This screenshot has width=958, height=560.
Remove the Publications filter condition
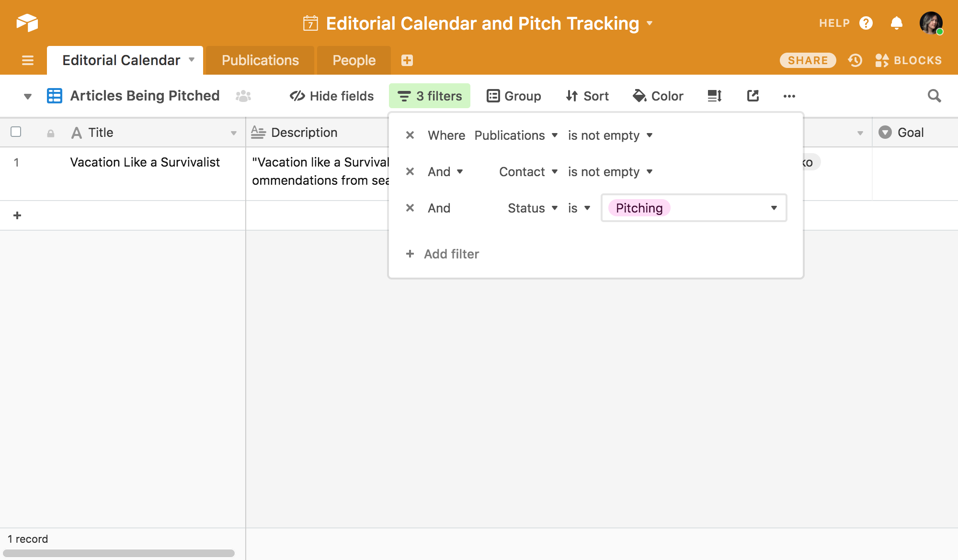pyautogui.click(x=410, y=135)
